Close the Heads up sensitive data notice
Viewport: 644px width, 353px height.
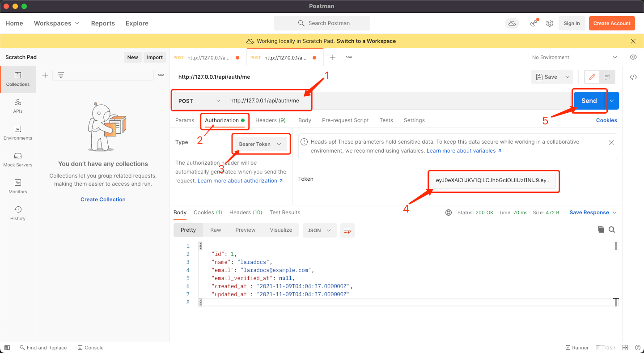click(x=611, y=143)
